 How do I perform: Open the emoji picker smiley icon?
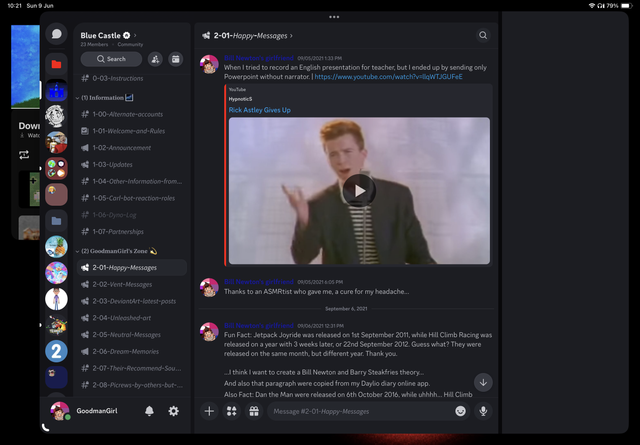click(460, 411)
